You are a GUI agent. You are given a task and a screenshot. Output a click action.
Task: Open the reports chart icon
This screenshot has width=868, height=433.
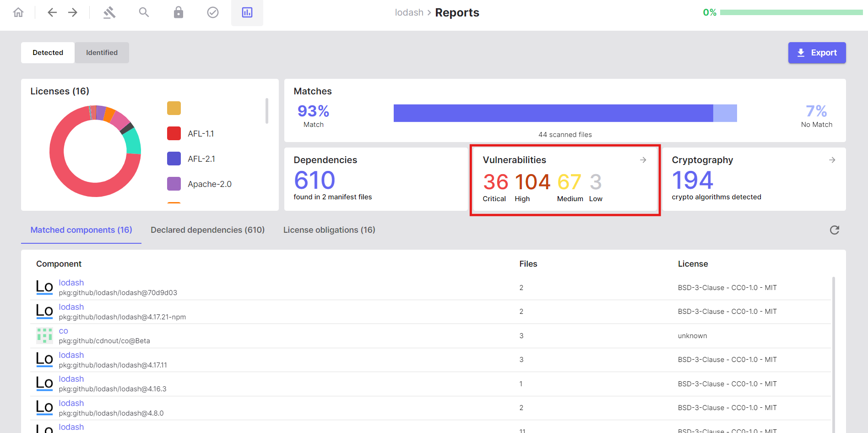point(247,12)
